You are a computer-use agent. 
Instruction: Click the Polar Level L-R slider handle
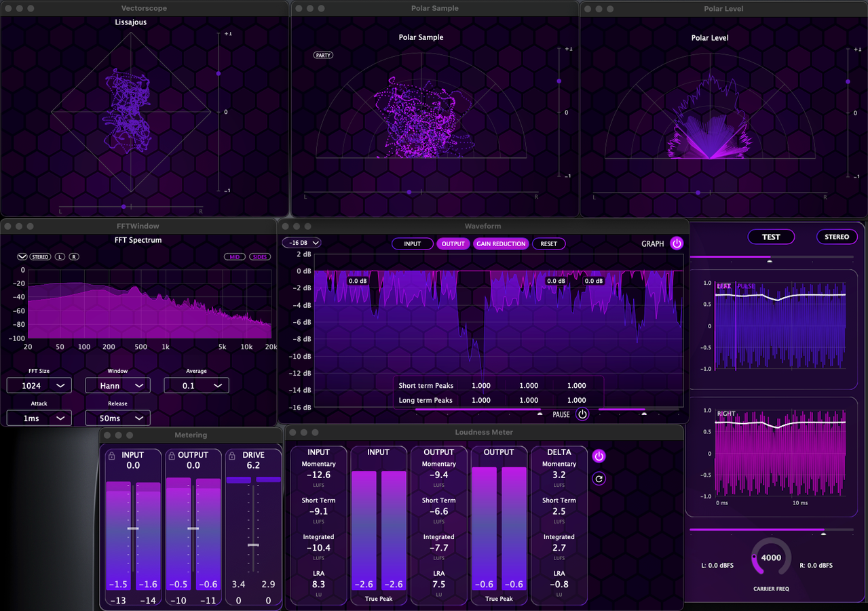pyautogui.click(x=698, y=193)
